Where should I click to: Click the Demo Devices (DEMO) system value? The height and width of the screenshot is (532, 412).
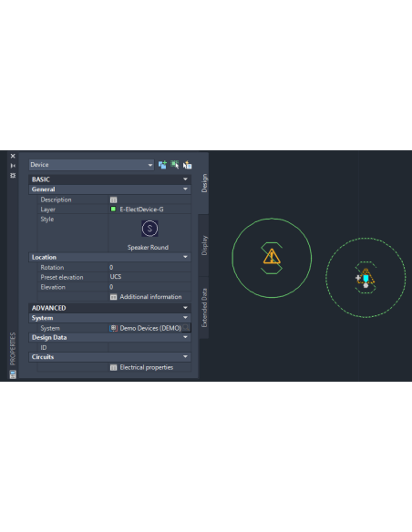tap(150, 328)
